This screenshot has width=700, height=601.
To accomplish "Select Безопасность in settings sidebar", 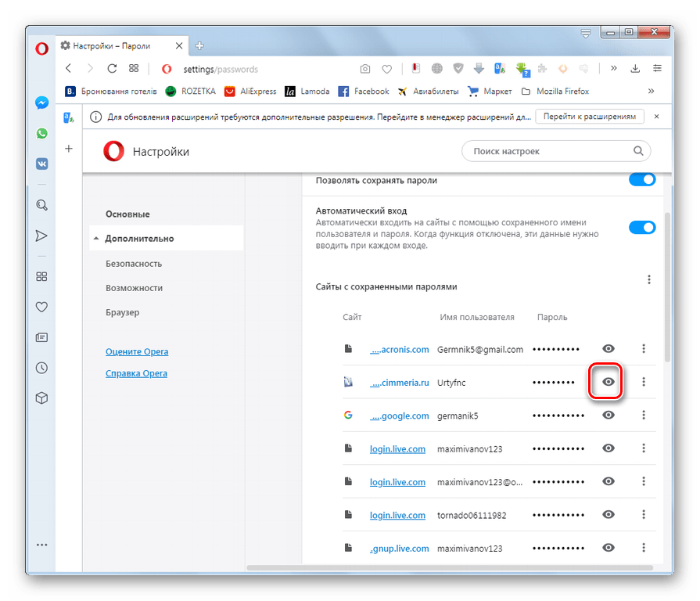I will (x=134, y=264).
